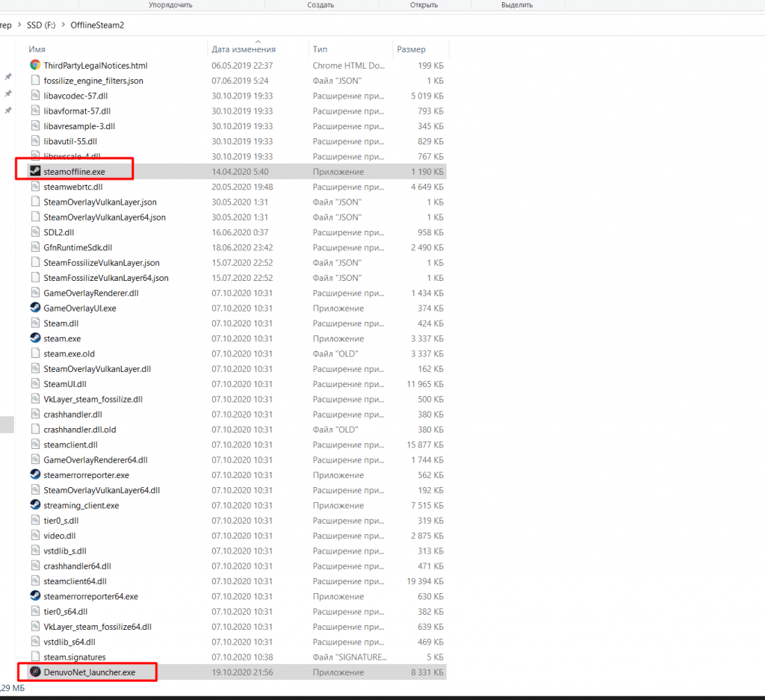Click OfflineSteam2 in the address path
The height and width of the screenshot is (700, 765).
(x=97, y=25)
